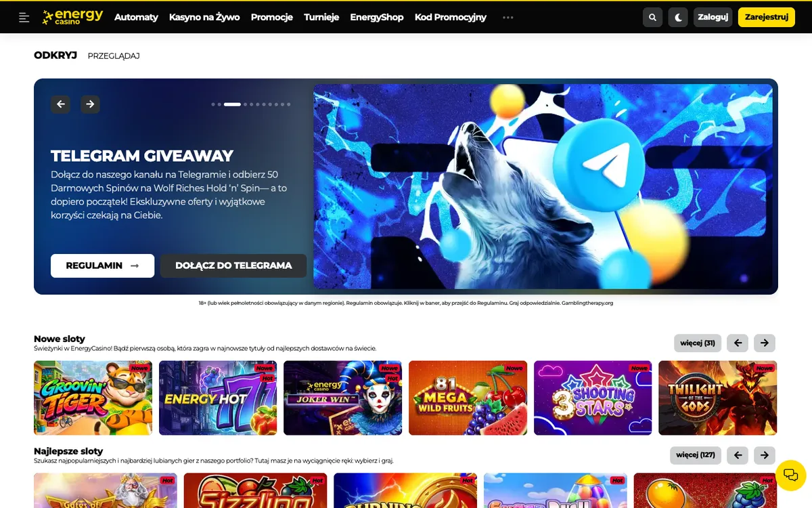Open the Telegram wolf banner image

pos(543,186)
